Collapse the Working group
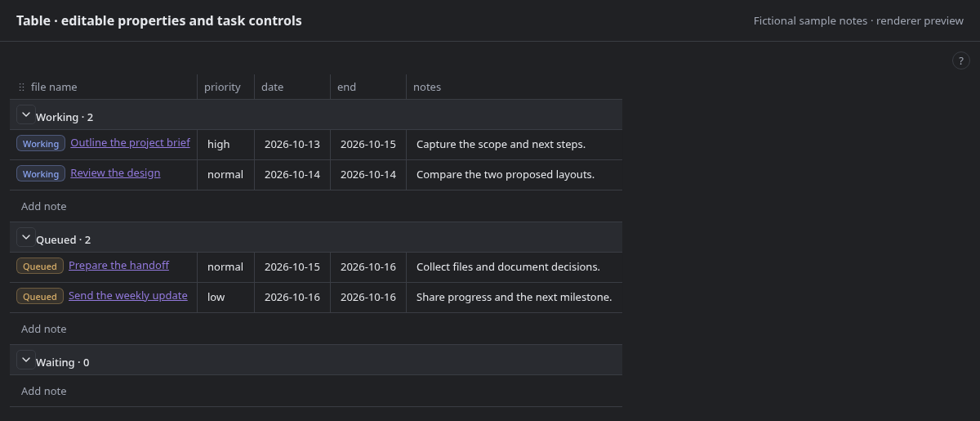This screenshot has width=980, height=421. click(25, 115)
